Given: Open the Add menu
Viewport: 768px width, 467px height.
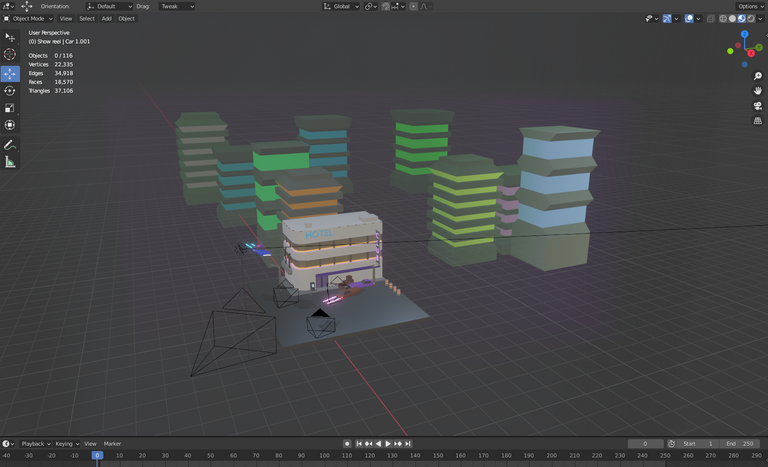Looking at the screenshot, I should (x=106, y=19).
